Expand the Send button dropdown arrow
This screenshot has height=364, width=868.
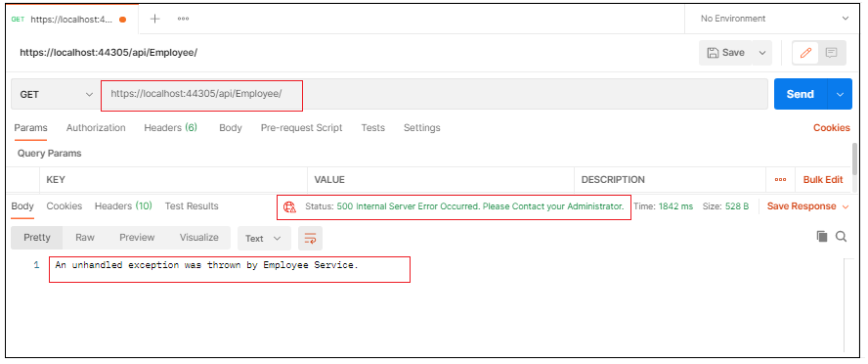pyautogui.click(x=840, y=94)
